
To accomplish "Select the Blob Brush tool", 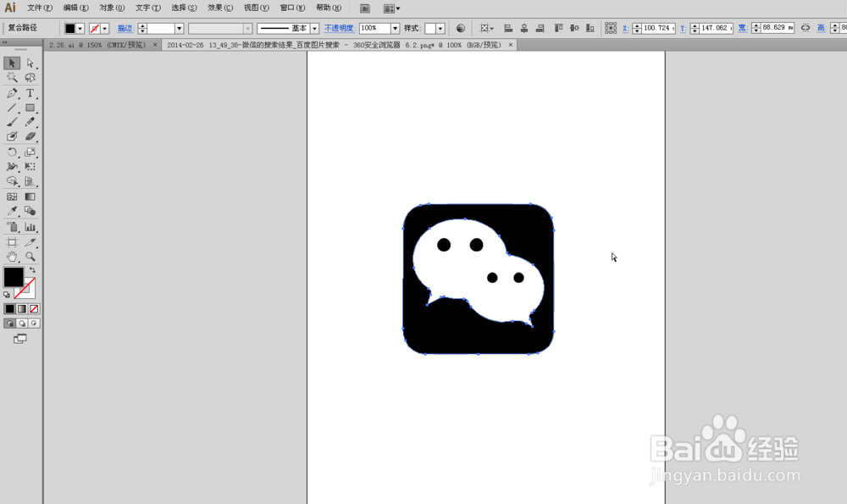I will 12,136.
